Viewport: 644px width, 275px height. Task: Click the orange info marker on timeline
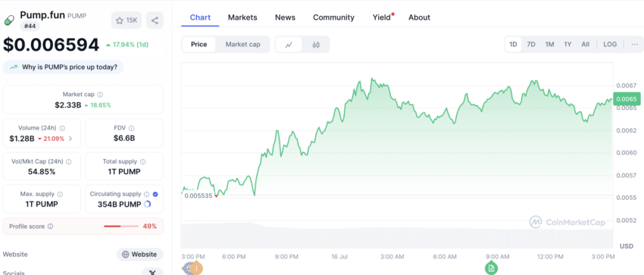click(196, 268)
